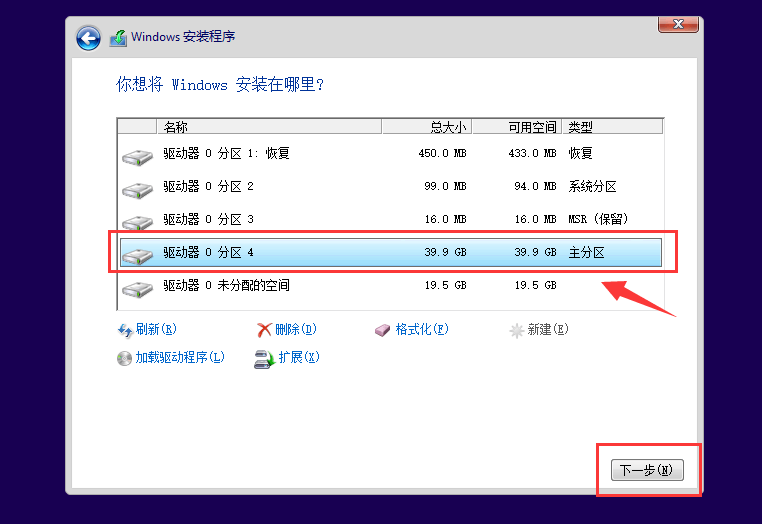The width and height of the screenshot is (762, 524).
Task: Sort by the 类型 column header
Action: pyautogui.click(x=612, y=127)
